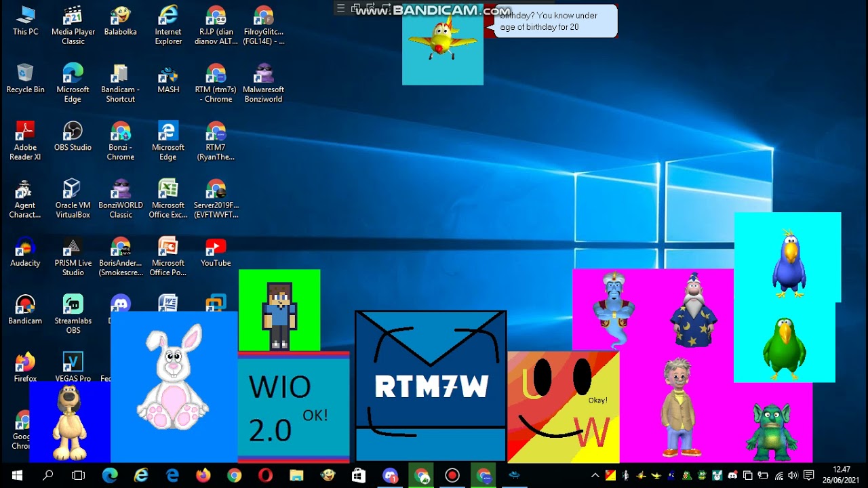Switch to Bandicam recorder in taskbar
Image resolution: width=868 pixels, height=488 pixels.
[452, 475]
